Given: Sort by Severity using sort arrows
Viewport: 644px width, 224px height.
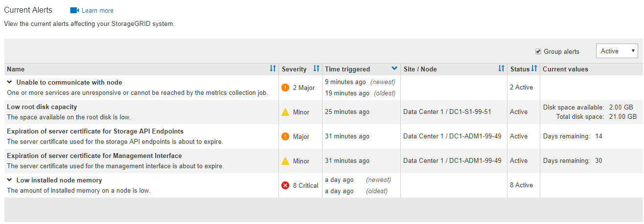Looking at the screenshot, I should (x=316, y=69).
